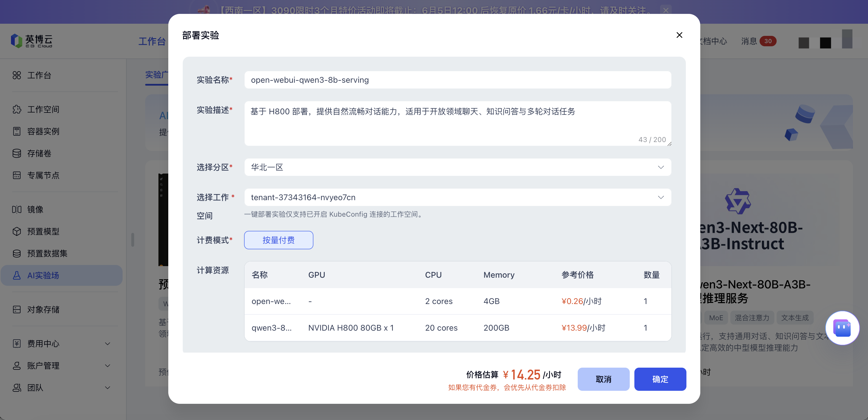This screenshot has height=420, width=868.
Task: Click the 文本生成 tag
Action: point(795,318)
